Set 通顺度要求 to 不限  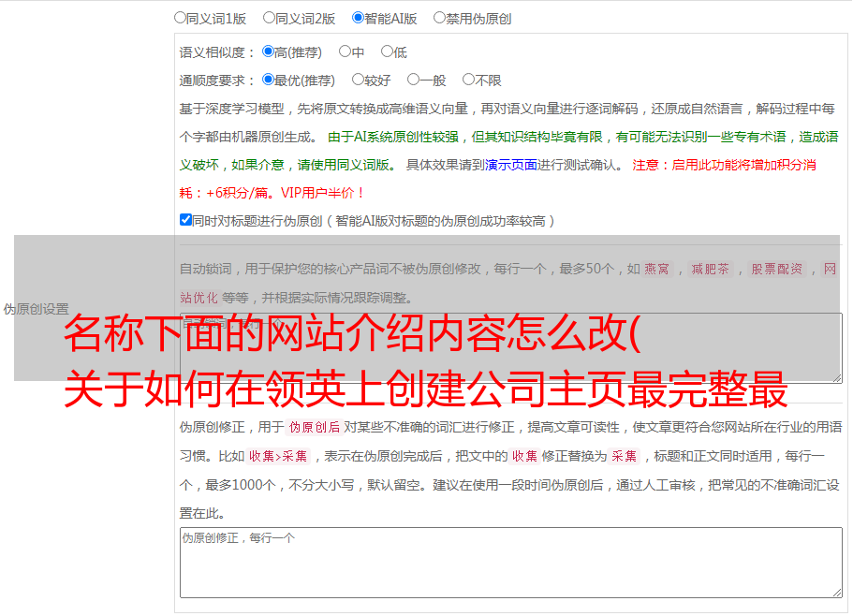[468, 80]
